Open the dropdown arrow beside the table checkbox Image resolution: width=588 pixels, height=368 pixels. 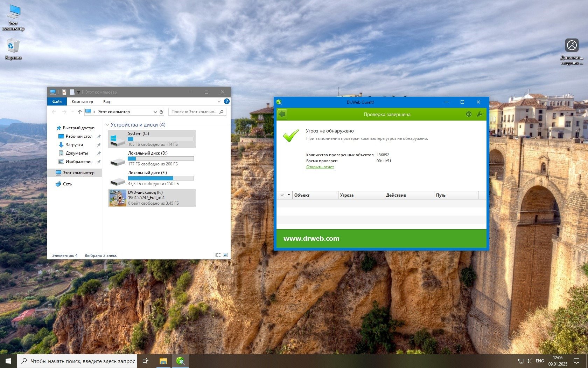pyautogui.click(x=289, y=195)
